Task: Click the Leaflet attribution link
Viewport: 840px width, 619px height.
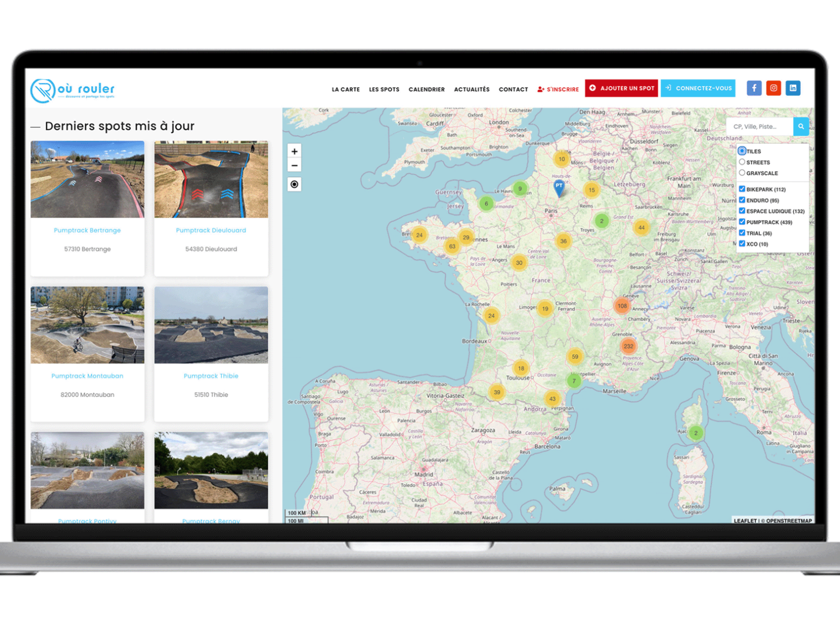Action: point(745,521)
